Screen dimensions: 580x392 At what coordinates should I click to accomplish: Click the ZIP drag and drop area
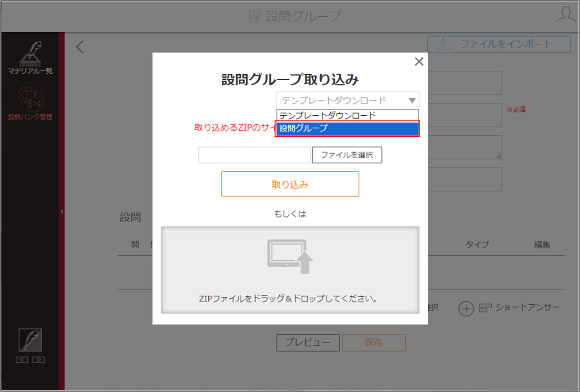coord(290,270)
